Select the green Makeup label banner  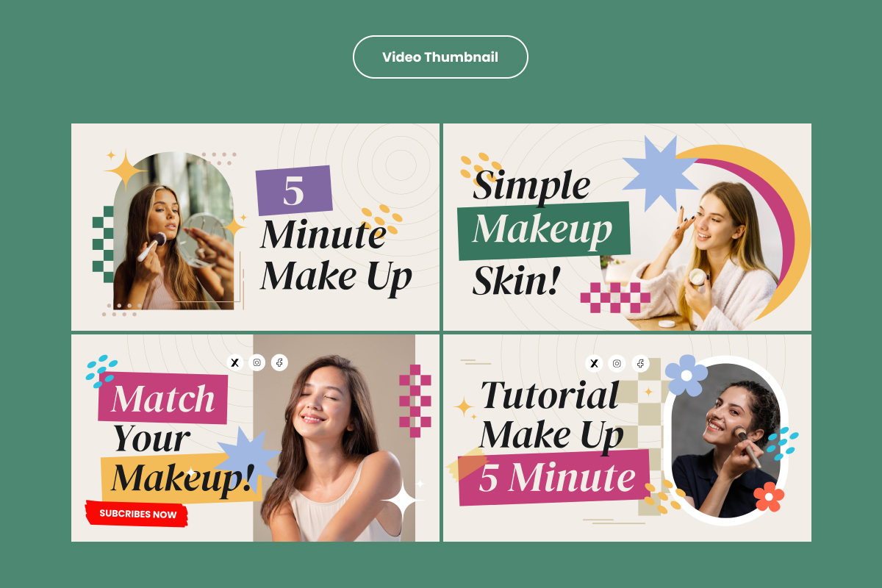544,230
